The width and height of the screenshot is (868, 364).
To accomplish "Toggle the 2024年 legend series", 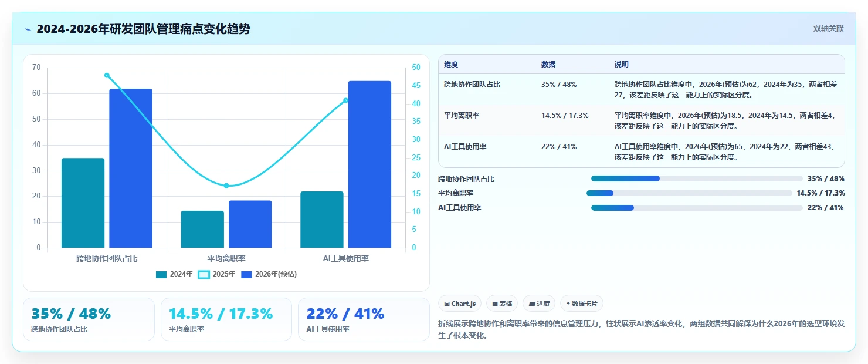I will [174, 274].
